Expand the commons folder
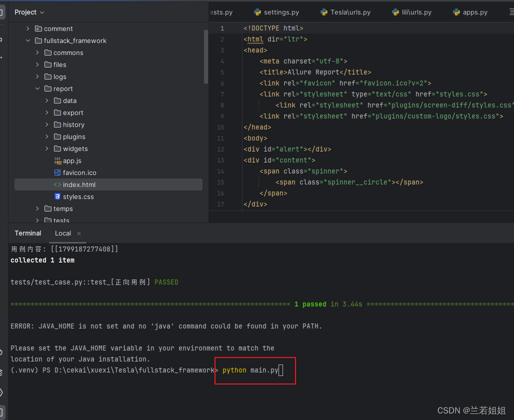Viewport: 514px width, 420px height. pyautogui.click(x=37, y=52)
